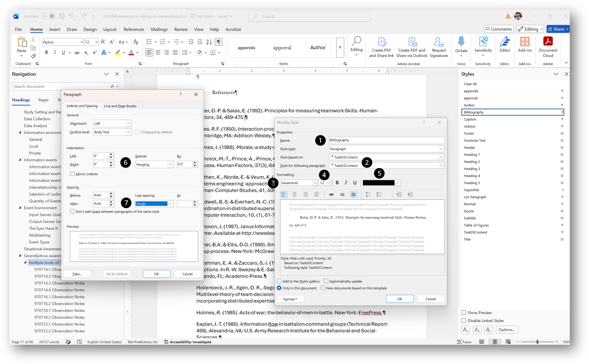Click Create PDF and Share link
Screen dimensions: 589x364
[381, 47]
